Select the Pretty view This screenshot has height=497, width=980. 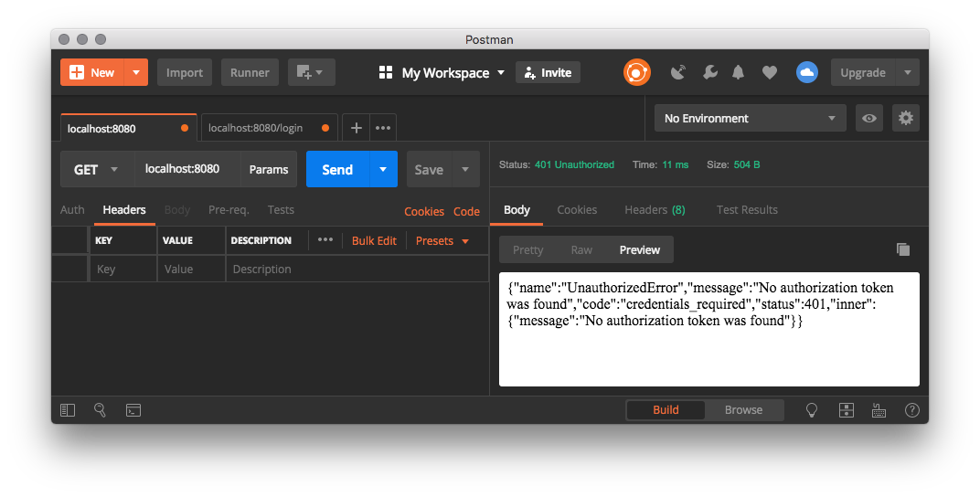528,249
